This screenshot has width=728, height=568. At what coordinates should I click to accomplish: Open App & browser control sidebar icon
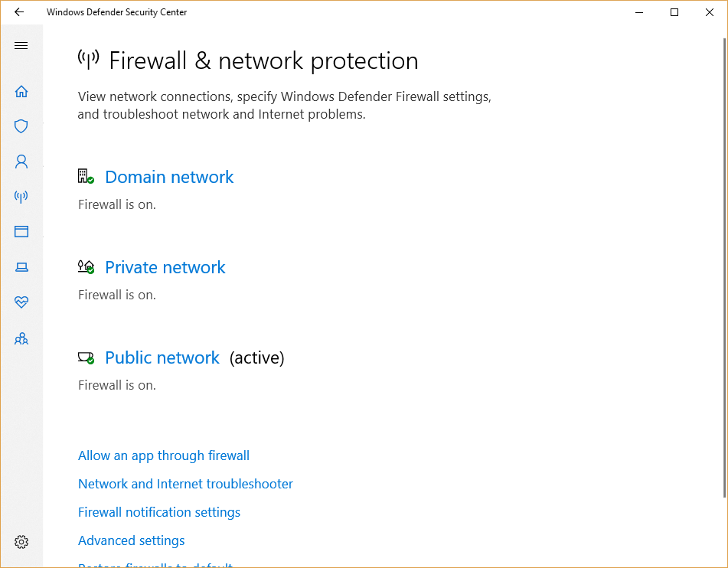[21, 231]
